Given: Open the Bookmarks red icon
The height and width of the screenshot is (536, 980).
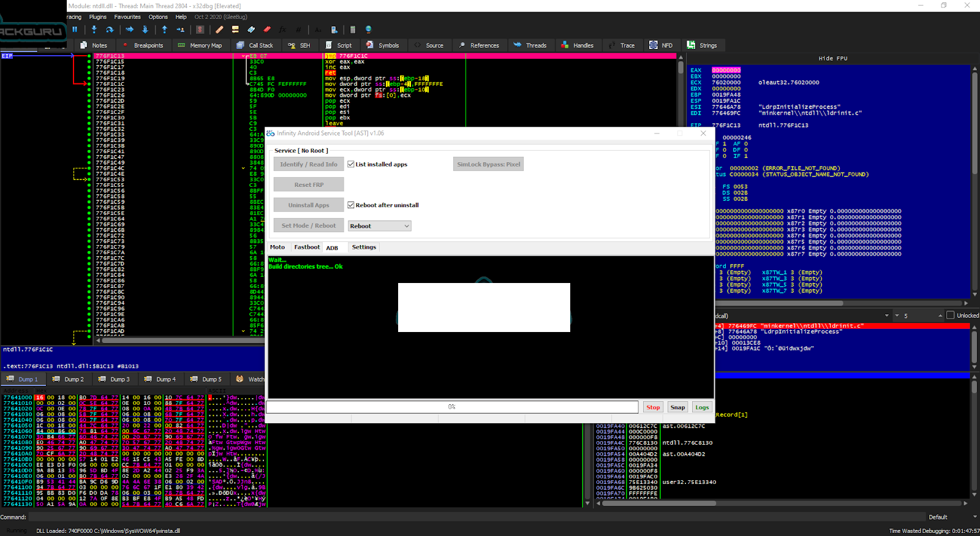Looking at the screenshot, I should click(267, 29).
